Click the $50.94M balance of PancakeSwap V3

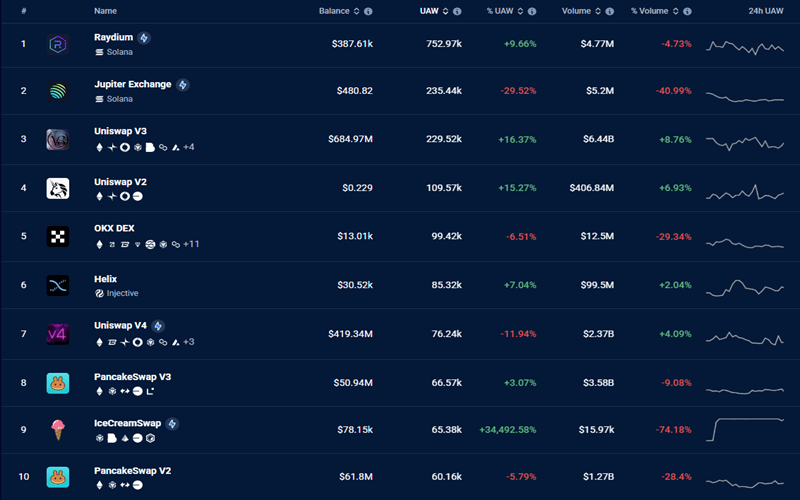click(x=353, y=383)
